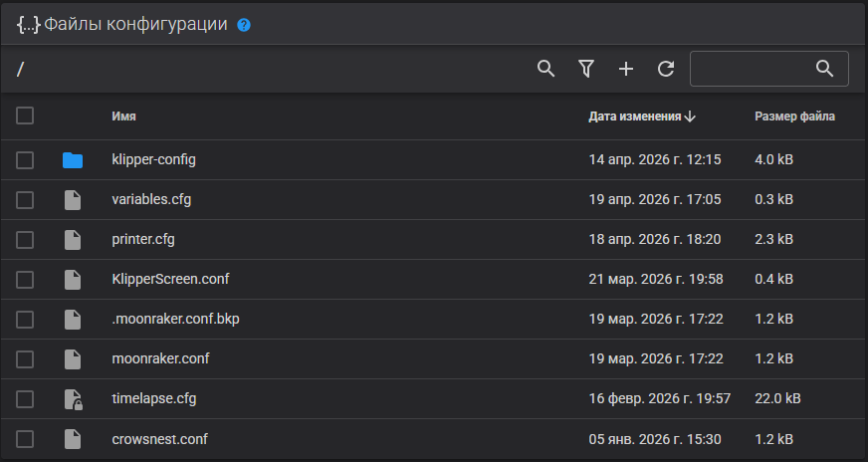This screenshot has width=868, height=462.
Task: Toggle the select-all checkbox in header
Action: 25,115
